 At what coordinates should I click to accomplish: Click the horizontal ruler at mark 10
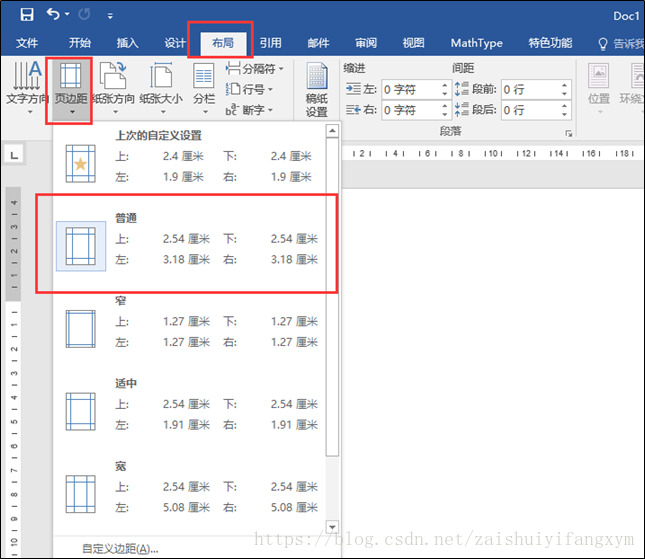(492, 153)
